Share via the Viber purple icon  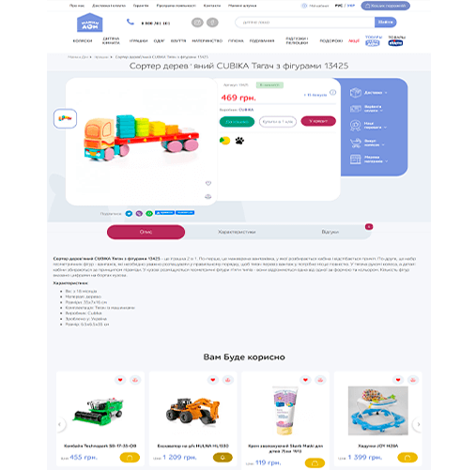[139, 214]
